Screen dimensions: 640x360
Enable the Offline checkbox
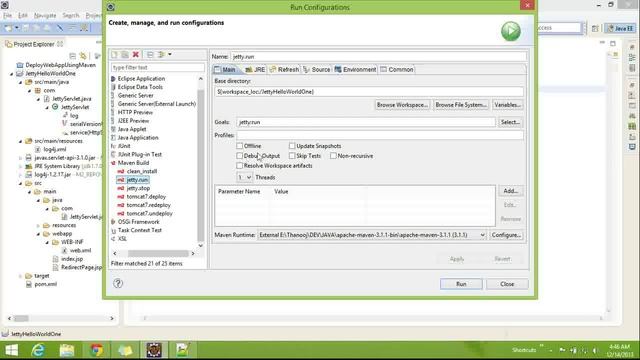[240, 146]
